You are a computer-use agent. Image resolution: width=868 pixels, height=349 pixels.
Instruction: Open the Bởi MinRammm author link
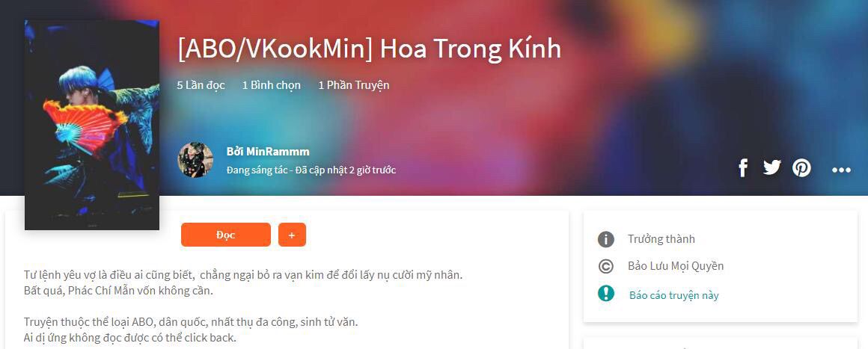click(x=268, y=152)
